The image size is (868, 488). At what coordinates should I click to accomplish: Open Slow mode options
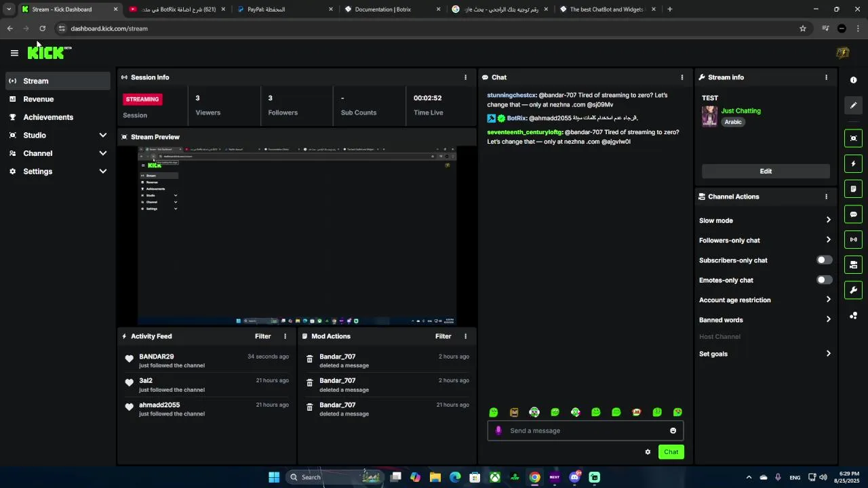[x=765, y=220]
